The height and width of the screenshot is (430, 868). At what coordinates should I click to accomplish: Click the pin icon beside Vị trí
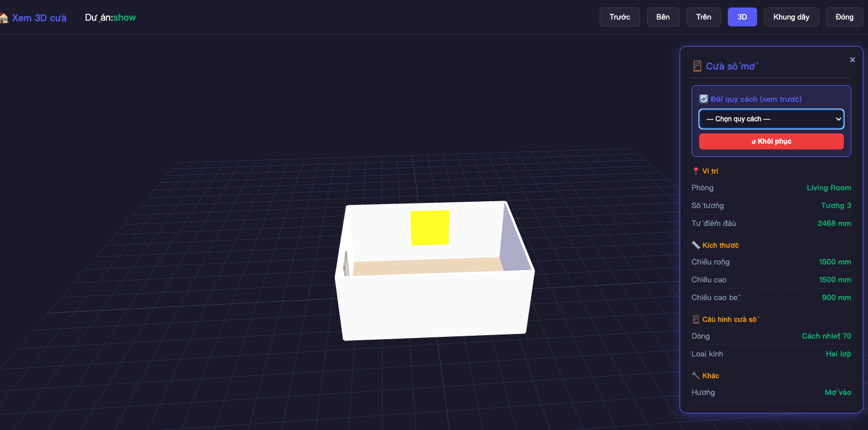[696, 171]
